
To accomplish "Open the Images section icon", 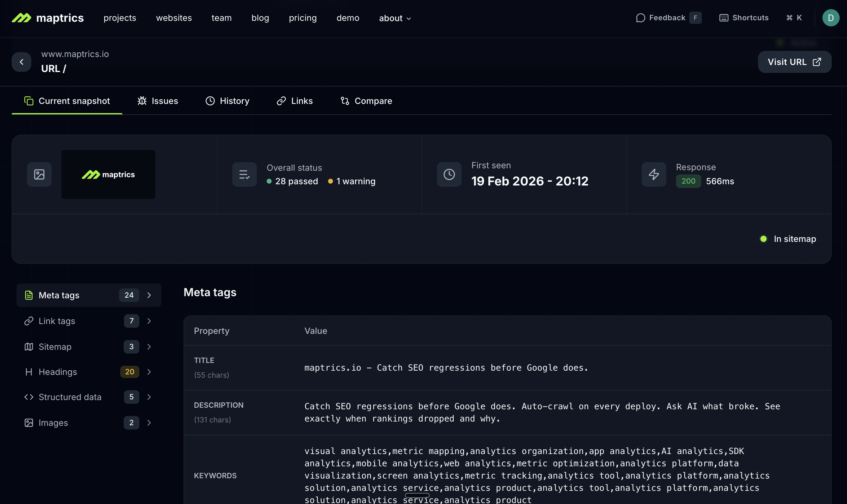I will point(29,422).
